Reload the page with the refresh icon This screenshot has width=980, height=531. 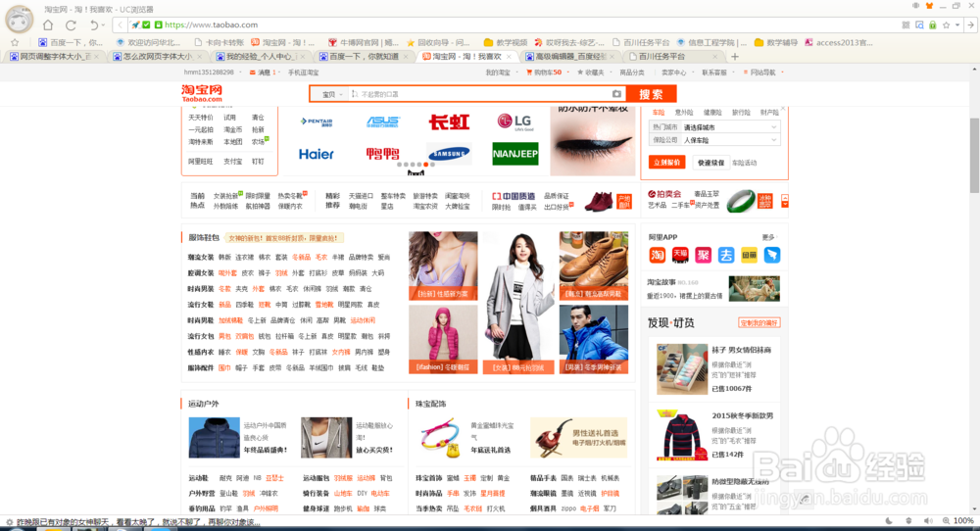[71, 25]
